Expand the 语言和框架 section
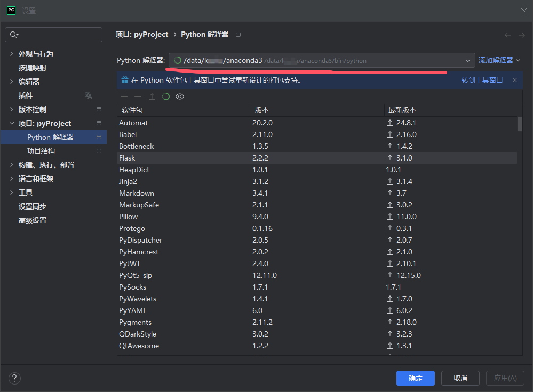The image size is (533, 392). coord(12,179)
